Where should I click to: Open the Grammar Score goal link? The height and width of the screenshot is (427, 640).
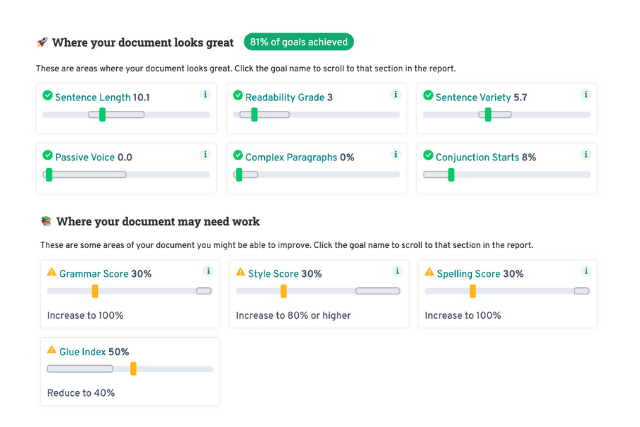(94, 274)
